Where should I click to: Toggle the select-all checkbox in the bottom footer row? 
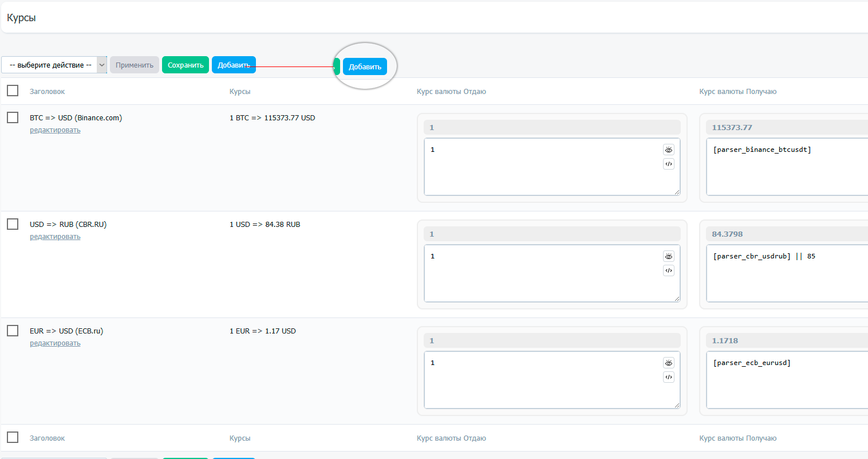pyautogui.click(x=13, y=437)
